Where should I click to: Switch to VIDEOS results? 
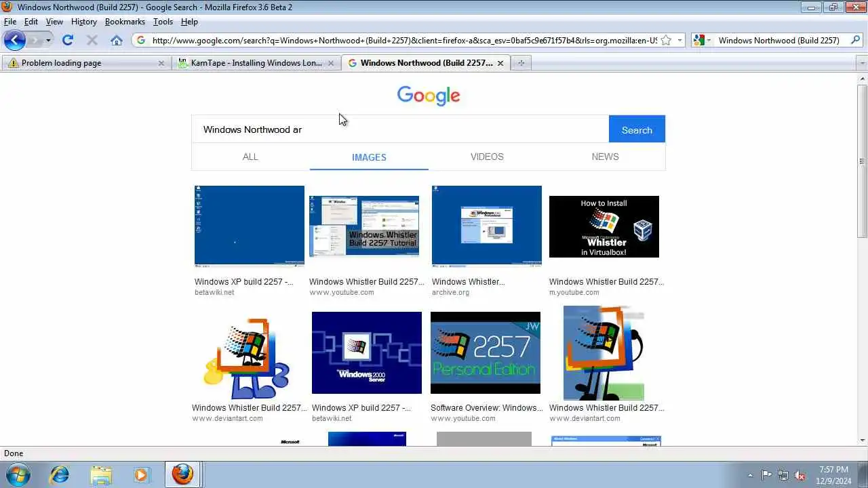[x=487, y=157]
